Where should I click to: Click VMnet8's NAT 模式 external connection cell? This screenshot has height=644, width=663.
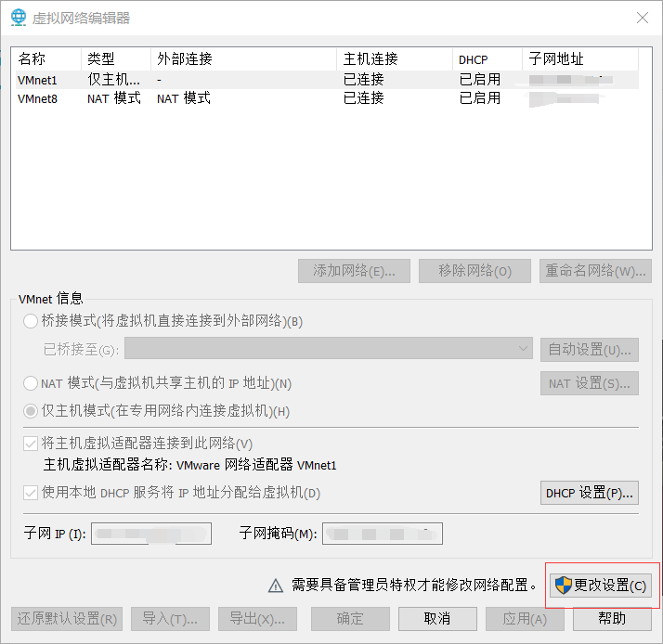(184, 98)
